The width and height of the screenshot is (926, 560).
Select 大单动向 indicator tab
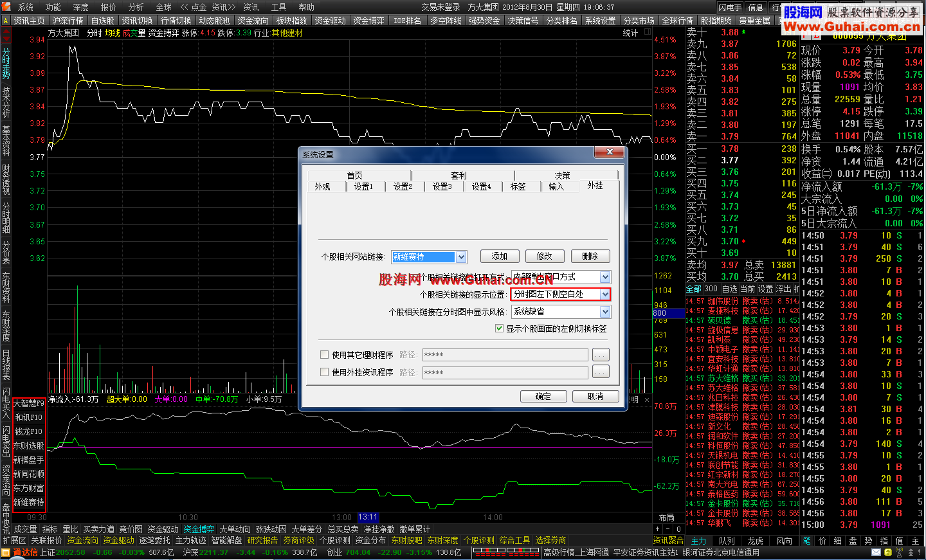tap(235, 529)
